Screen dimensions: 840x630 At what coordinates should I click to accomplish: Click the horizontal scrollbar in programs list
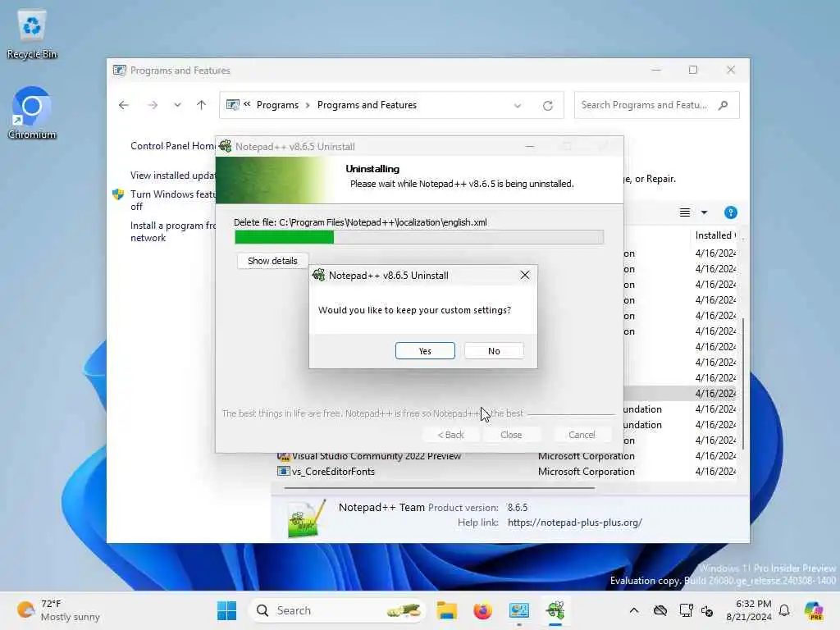(x=440, y=488)
